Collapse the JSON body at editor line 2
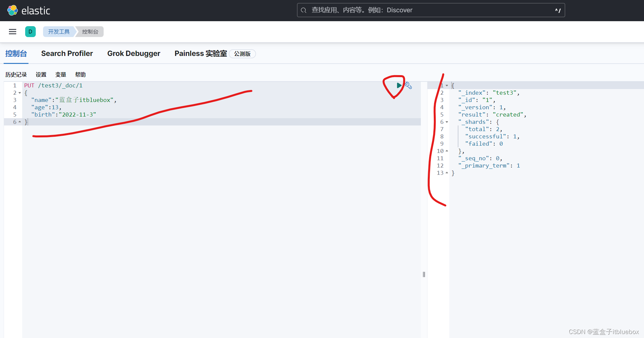 [20, 93]
